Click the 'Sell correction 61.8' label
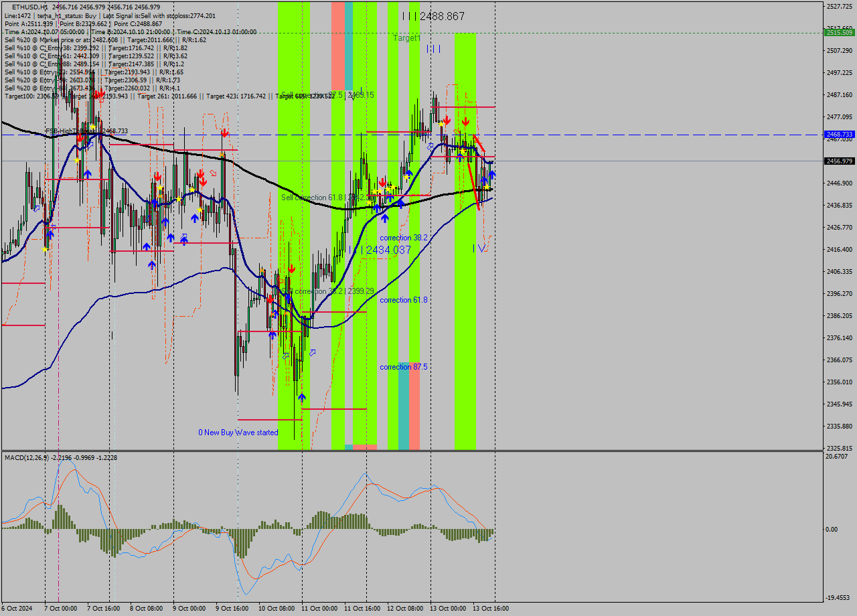The width and height of the screenshot is (857, 616). pos(327,198)
